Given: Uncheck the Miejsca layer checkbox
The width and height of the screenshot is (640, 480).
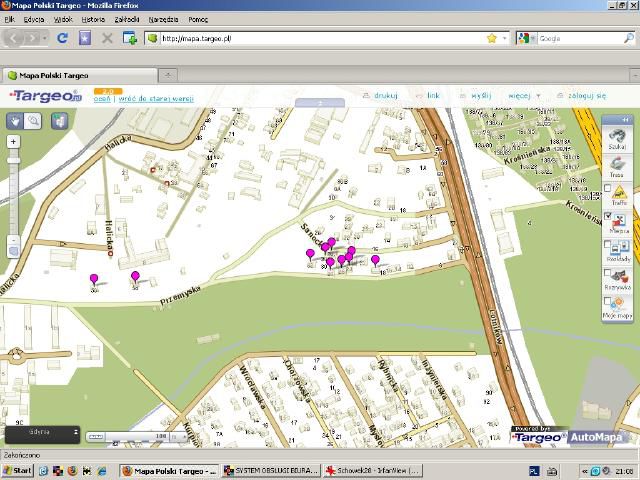Looking at the screenshot, I should [x=607, y=214].
